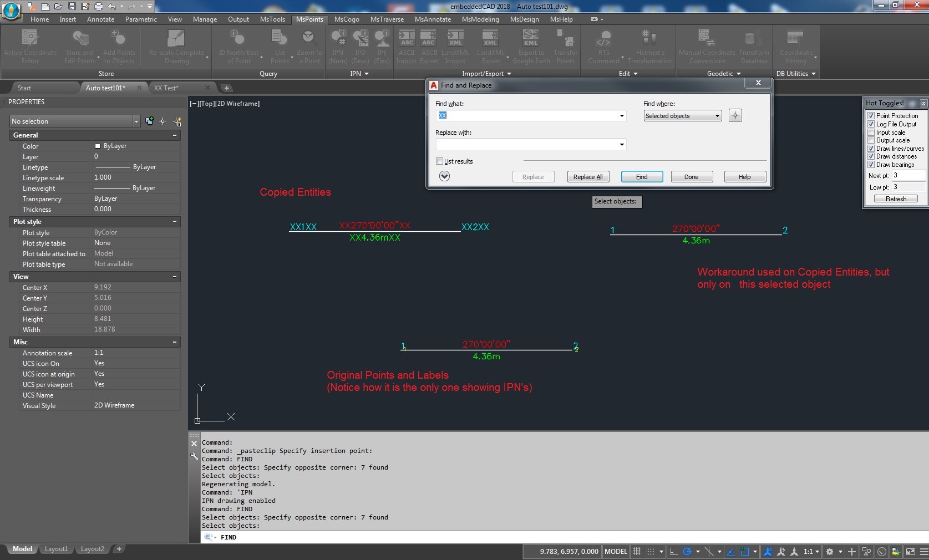Uncheck the Point Protection toggle
This screenshot has height=560, width=929.
click(871, 116)
